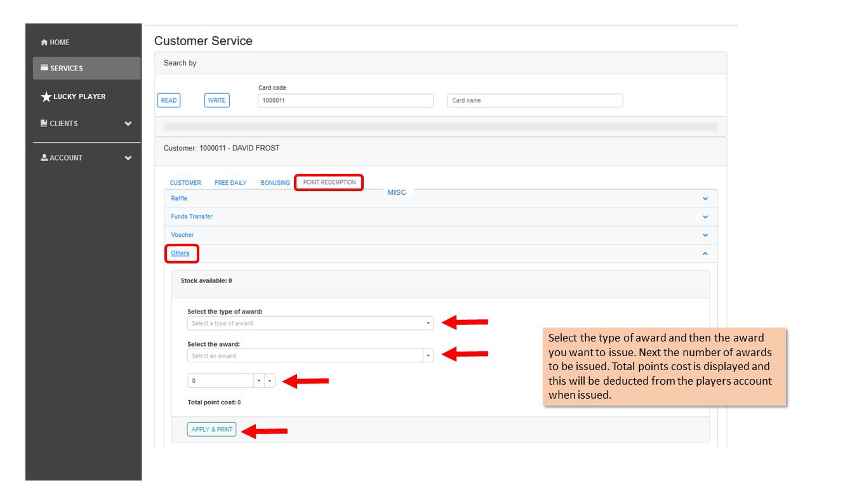
Task: Click the Home house icon in sidebar
Action: click(44, 43)
